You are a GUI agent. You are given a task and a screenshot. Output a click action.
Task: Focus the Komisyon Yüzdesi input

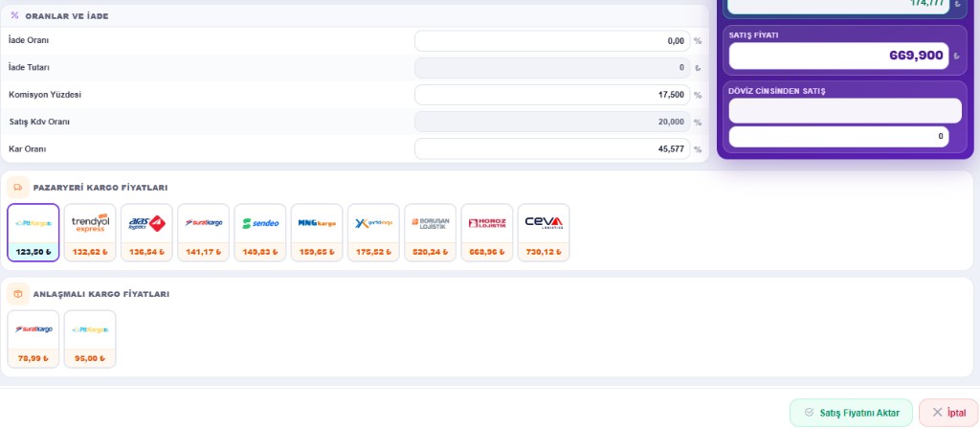click(x=552, y=95)
